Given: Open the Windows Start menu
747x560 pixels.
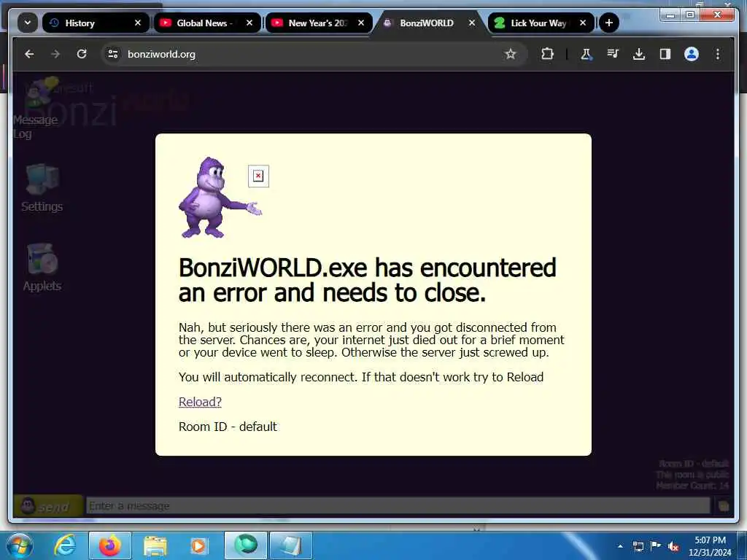Looking at the screenshot, I should point(20,545).
